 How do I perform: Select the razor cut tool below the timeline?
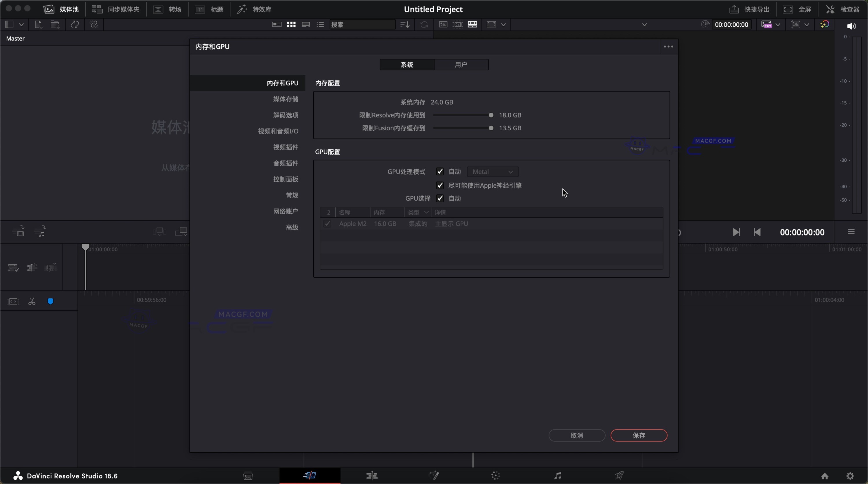click(x=32, y=301)
